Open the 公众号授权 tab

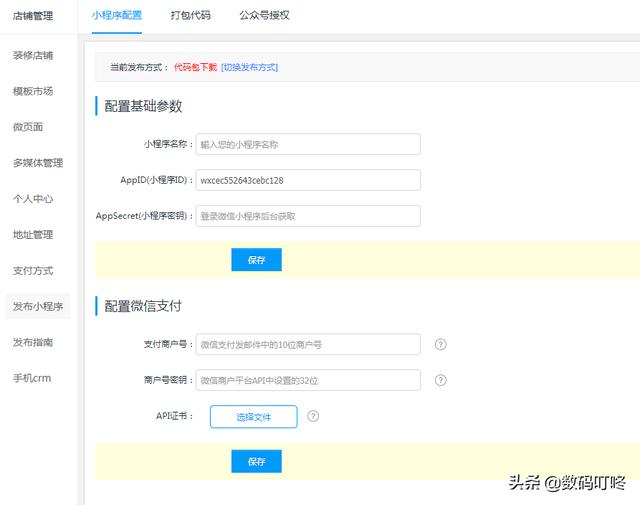click(264, 16)
